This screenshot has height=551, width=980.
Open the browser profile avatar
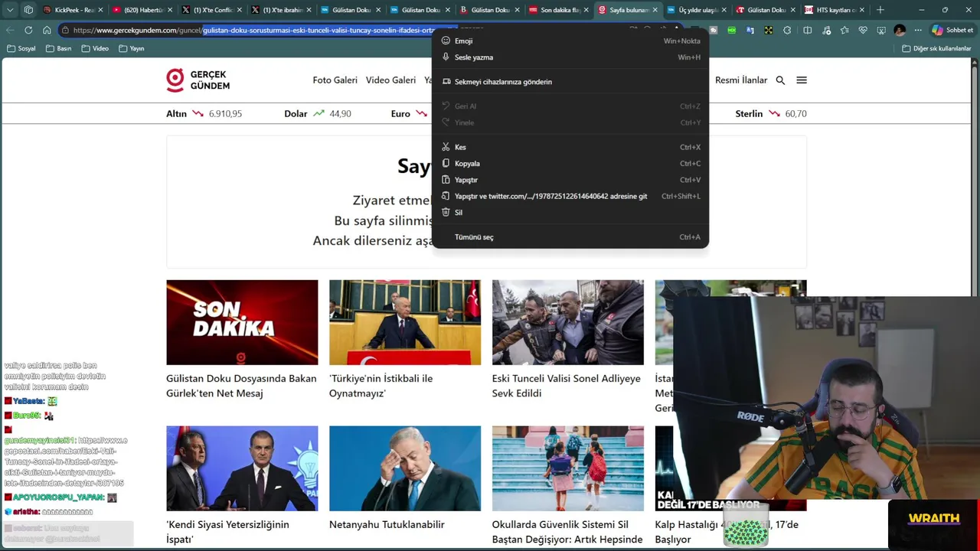pos(900,30)
